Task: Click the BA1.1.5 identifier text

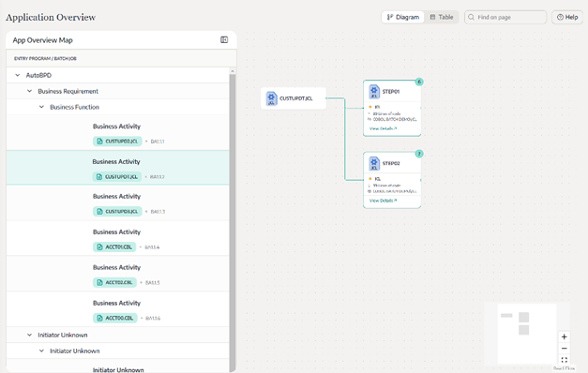Action: coord(153,283)
